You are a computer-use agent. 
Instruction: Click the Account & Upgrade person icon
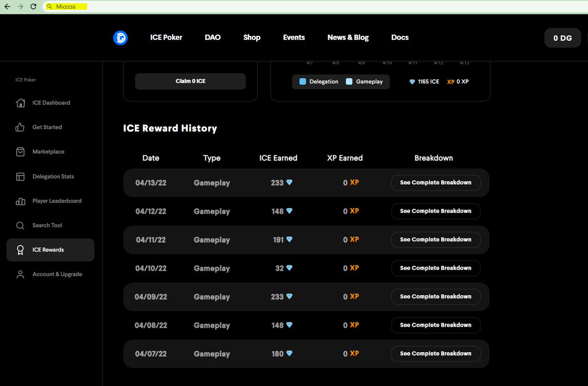pyautogui.click(x=20, y=274)
